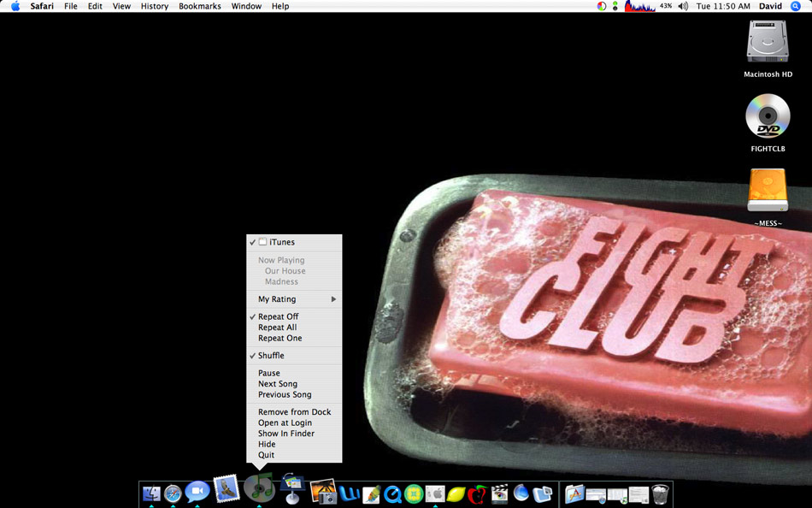This screenshot has width=812, height=508.
Task: Hide iTunes via Dock menu
Action: [294, 444]
